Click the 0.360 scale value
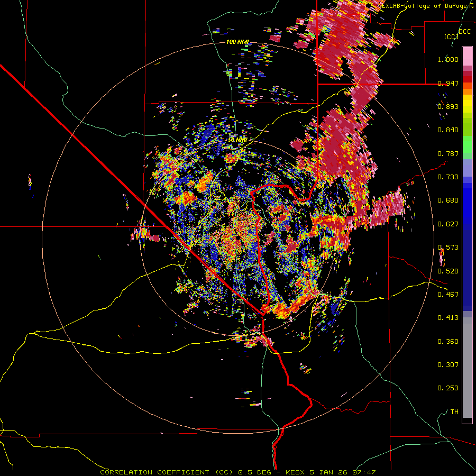 [448, 342]
